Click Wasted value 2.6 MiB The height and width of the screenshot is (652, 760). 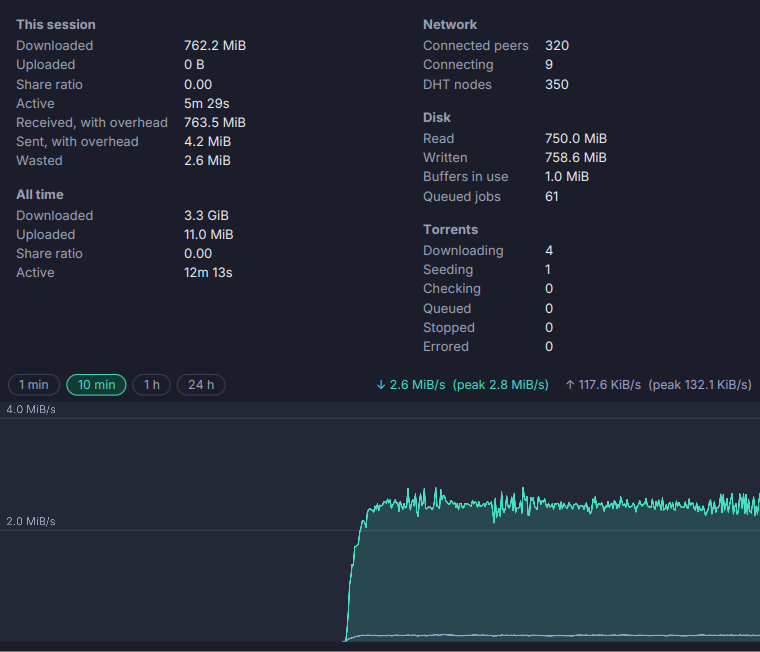[x=207, y=161]
